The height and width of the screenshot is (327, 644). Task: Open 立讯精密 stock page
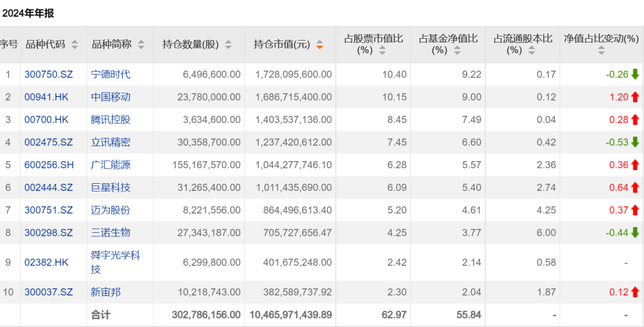pyautogui.click(x=110, y=143)
